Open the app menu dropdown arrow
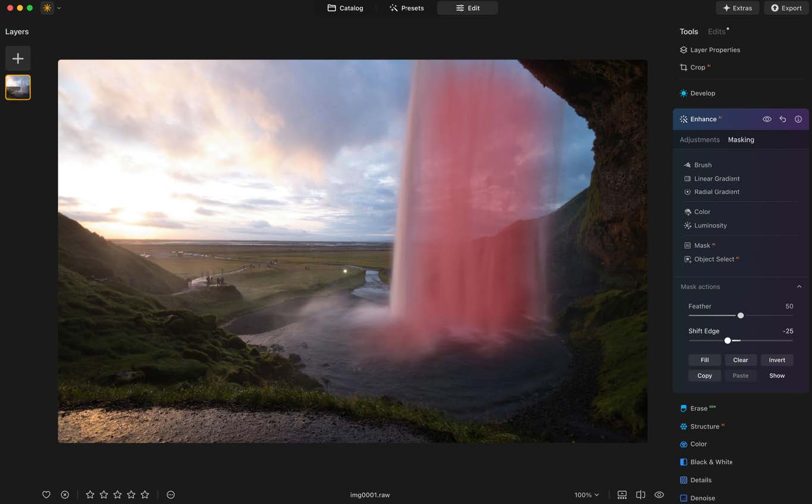The image size is (812, 504). 59,8
